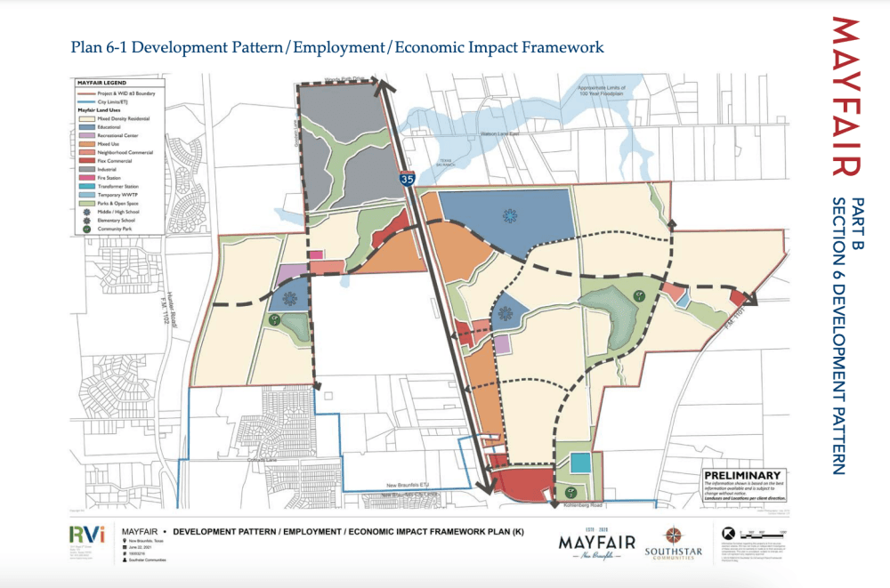Click the Recreational Center purple legend swatch
The height and width of the screenshot is (588, 890).
pos(87,135)
